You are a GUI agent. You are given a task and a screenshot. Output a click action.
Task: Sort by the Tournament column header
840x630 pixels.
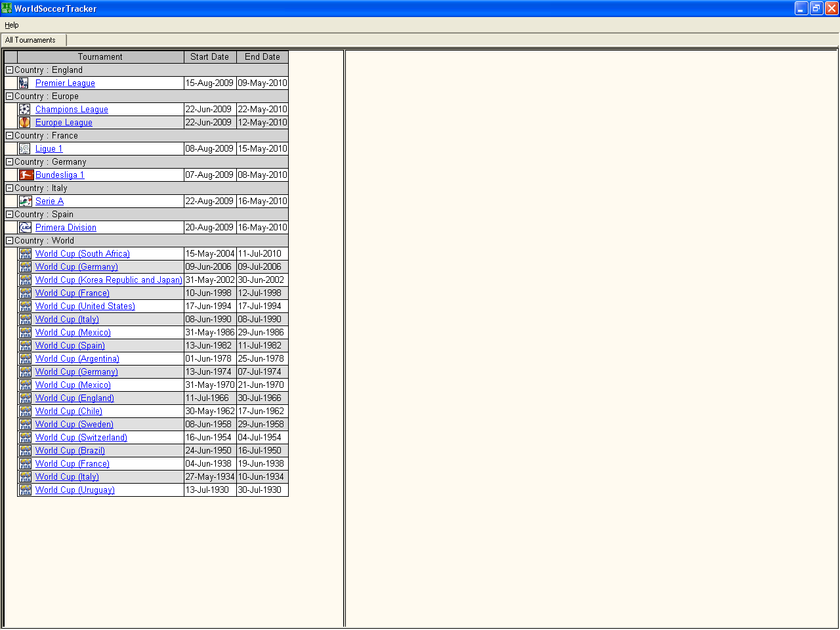100,57
